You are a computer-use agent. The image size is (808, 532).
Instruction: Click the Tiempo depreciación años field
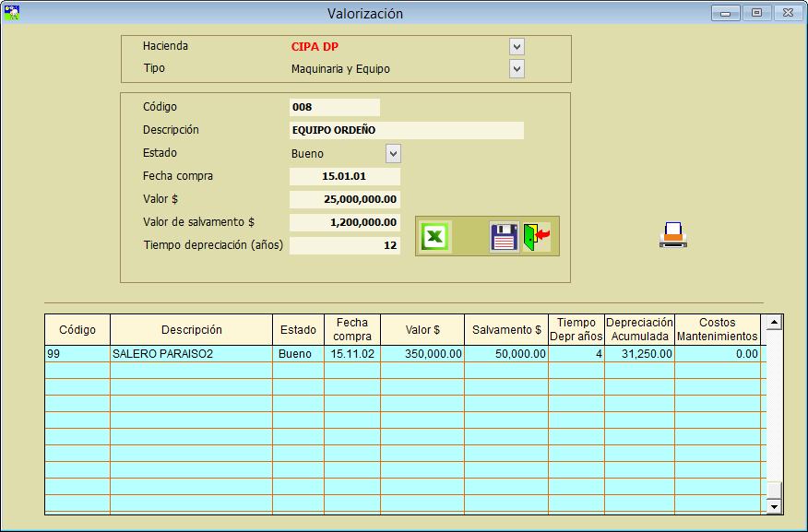[x=344, y=245]
